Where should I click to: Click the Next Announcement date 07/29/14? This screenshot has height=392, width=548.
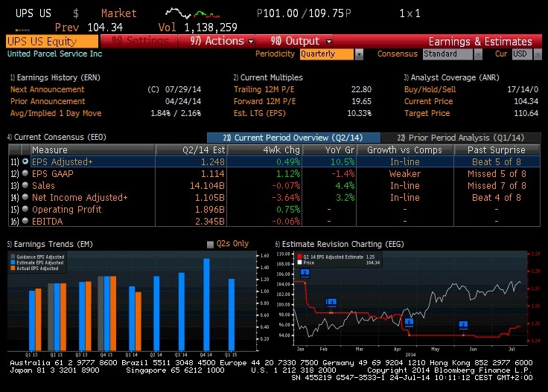coord(183,89)
